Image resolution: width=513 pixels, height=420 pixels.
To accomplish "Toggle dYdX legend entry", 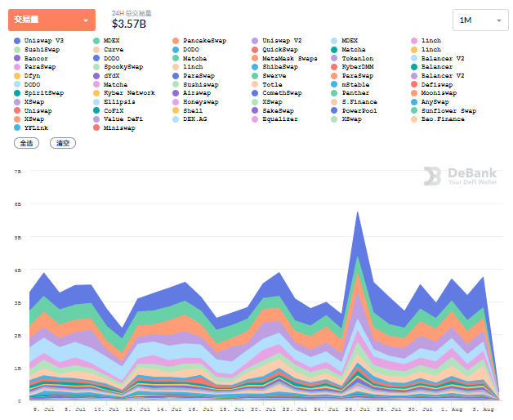I will click(x=106, y=76).
